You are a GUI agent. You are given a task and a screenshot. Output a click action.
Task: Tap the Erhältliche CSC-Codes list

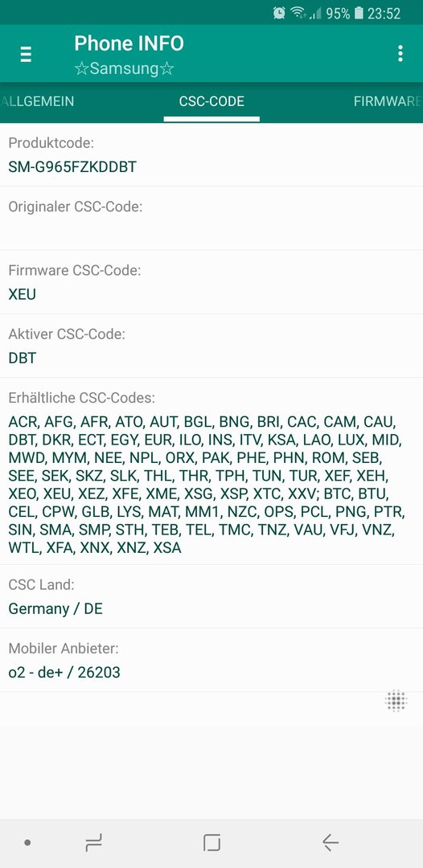pyautogui.click(x=211, y=472)
